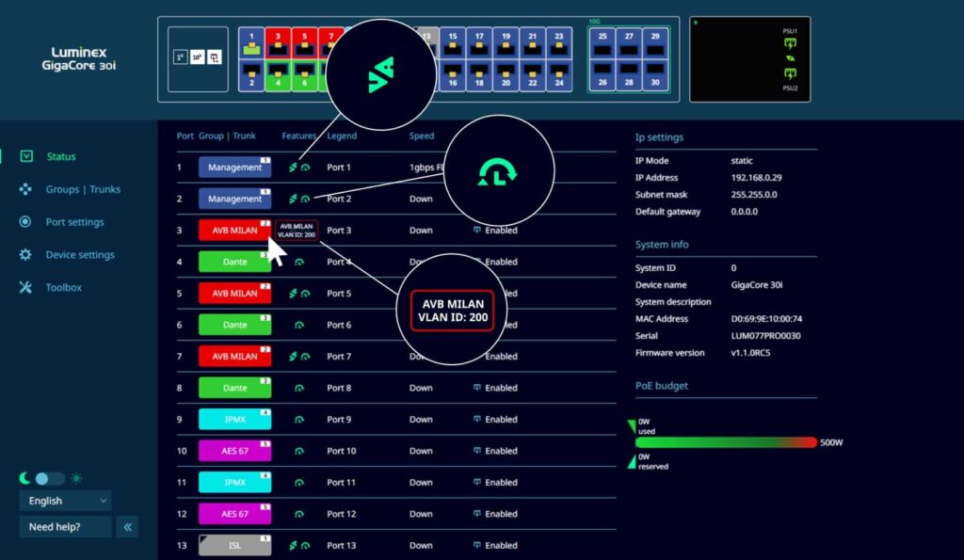Image resolution: width=964 pixels, height=560 pixels.
Task: Click the Groups | Trunks sidebar icon
Action: pyautogui.click(x=26, y=189)
